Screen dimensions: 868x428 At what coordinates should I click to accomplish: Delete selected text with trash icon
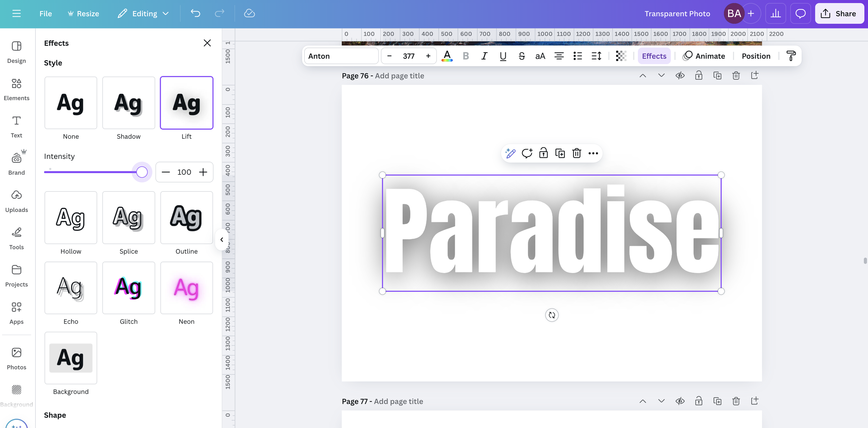[576, 153]
